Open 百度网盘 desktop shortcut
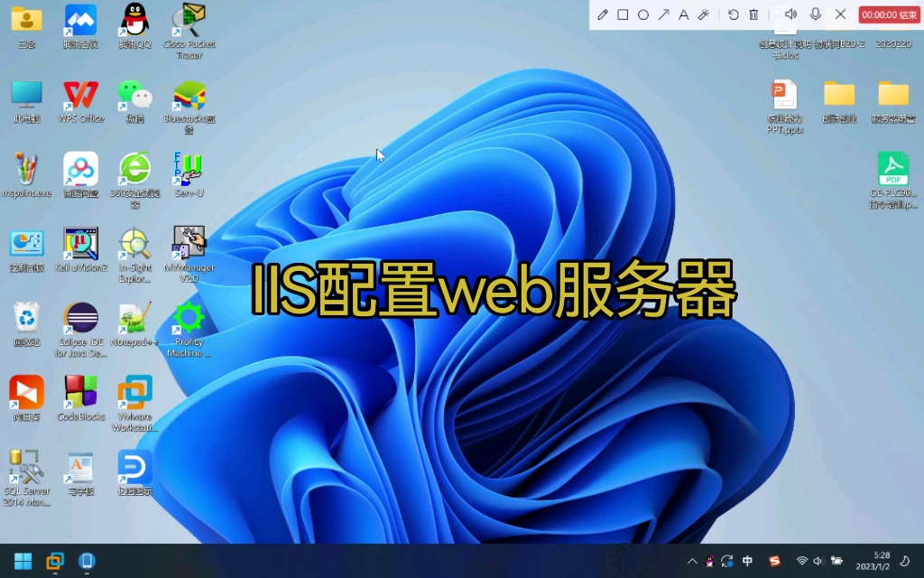The width and height of the screenshot is (924, 578). pyautogui.click(x=80, y=175)
